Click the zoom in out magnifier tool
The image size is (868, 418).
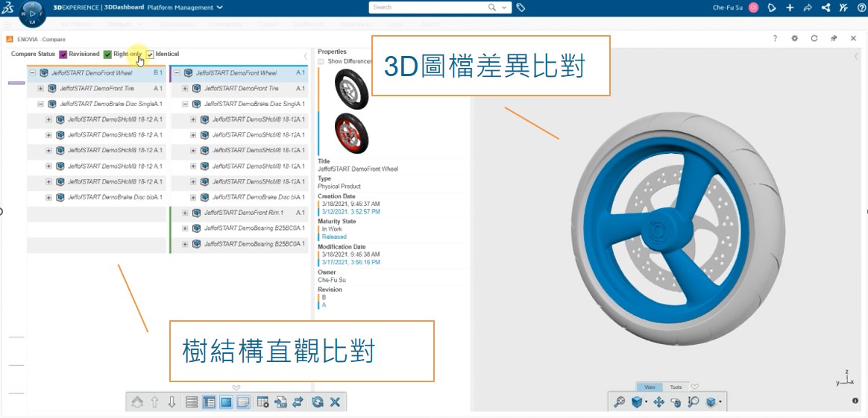click(693, 402)
